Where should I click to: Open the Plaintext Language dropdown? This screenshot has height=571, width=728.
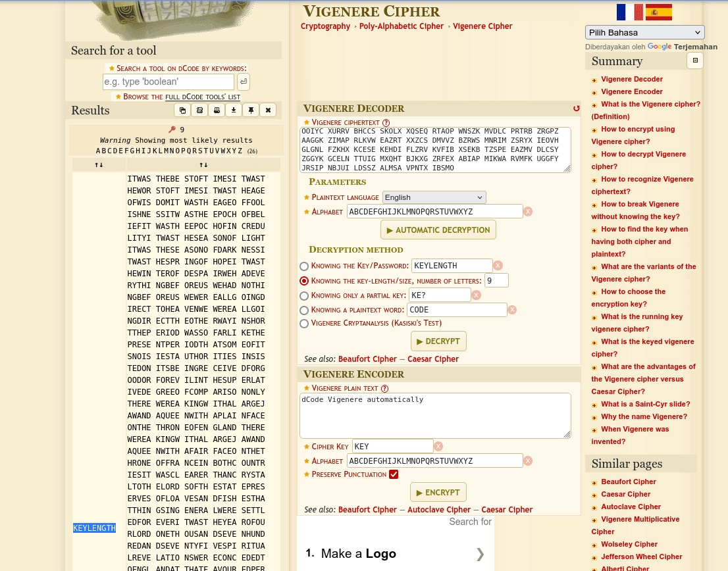tap(434, 197)
